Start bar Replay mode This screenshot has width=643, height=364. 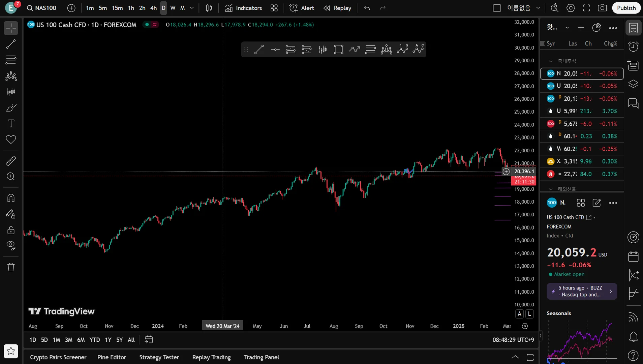click(337, 8)
